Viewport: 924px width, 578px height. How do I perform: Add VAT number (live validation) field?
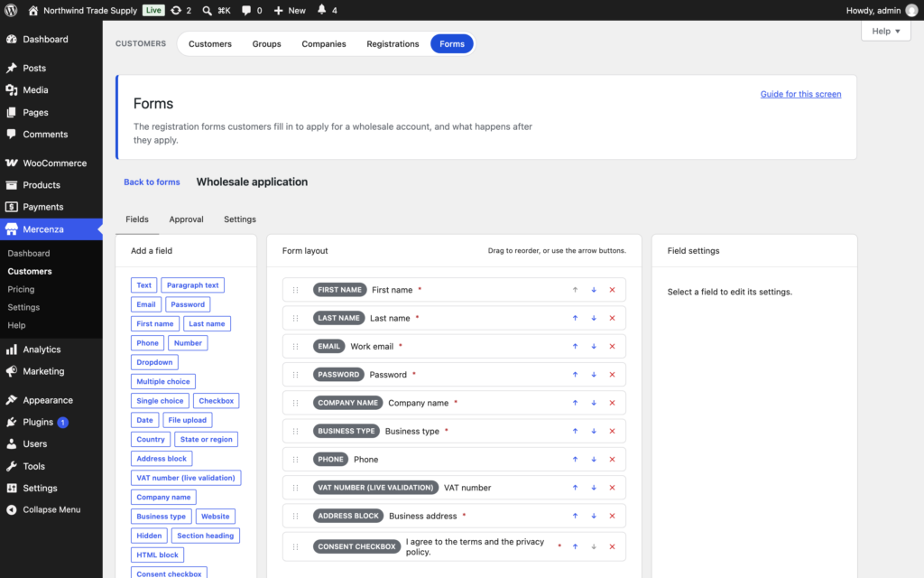point(186,478)
